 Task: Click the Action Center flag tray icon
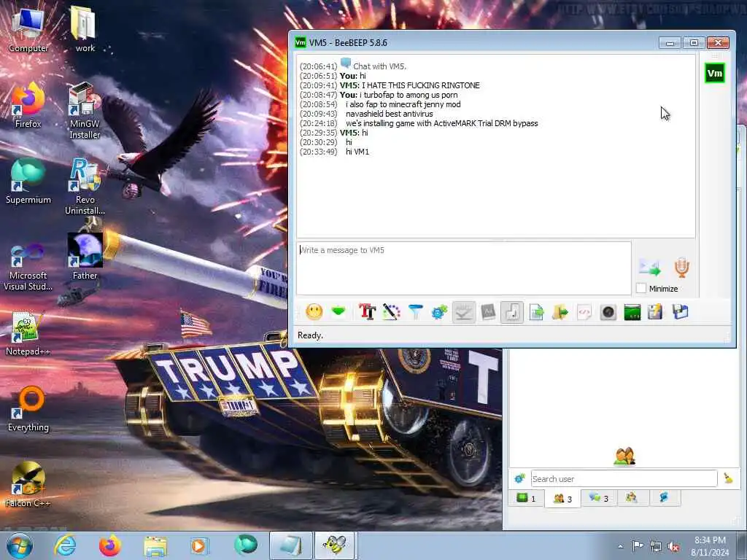[x=638, y=546]
